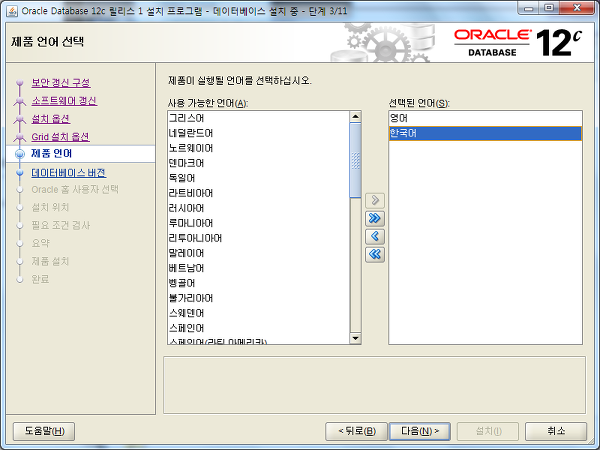Select 덴마크어 in available languages
This screenshot has height=450, width=600.
coord(259,163)
